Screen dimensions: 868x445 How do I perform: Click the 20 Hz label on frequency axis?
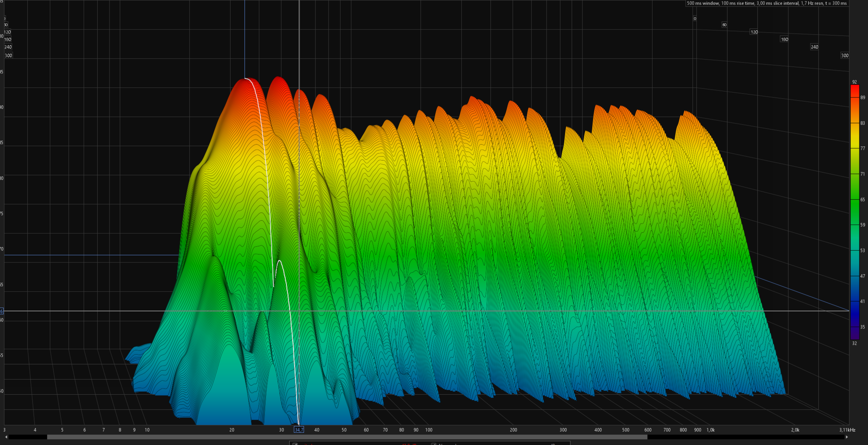pyautogui.click(x=232, y=430)
